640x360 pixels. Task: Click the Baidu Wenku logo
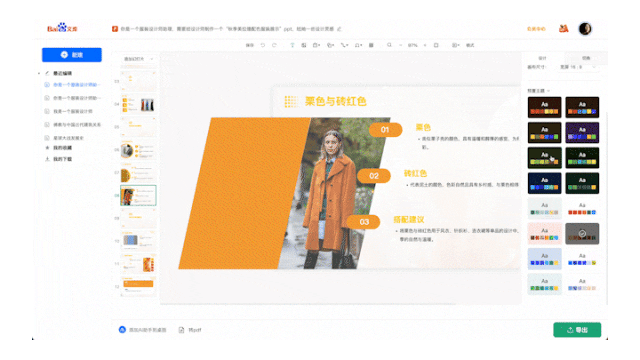point(62,28)
